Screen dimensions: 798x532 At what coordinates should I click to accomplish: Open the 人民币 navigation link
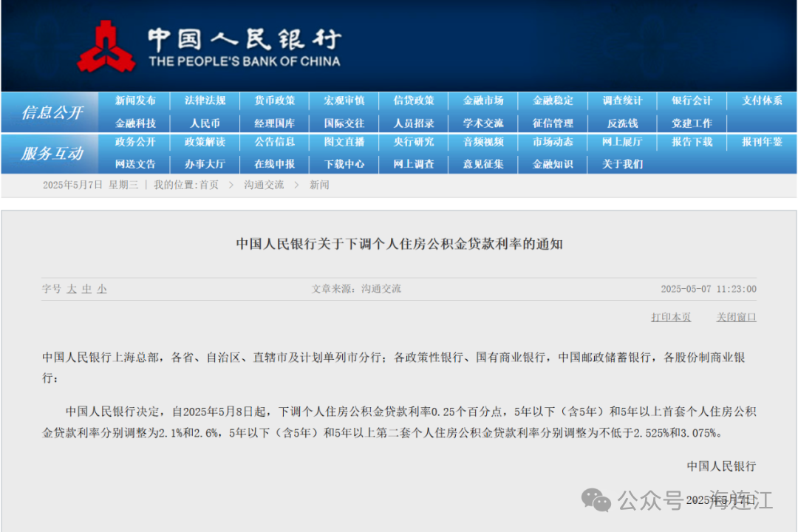pos(205,123)
